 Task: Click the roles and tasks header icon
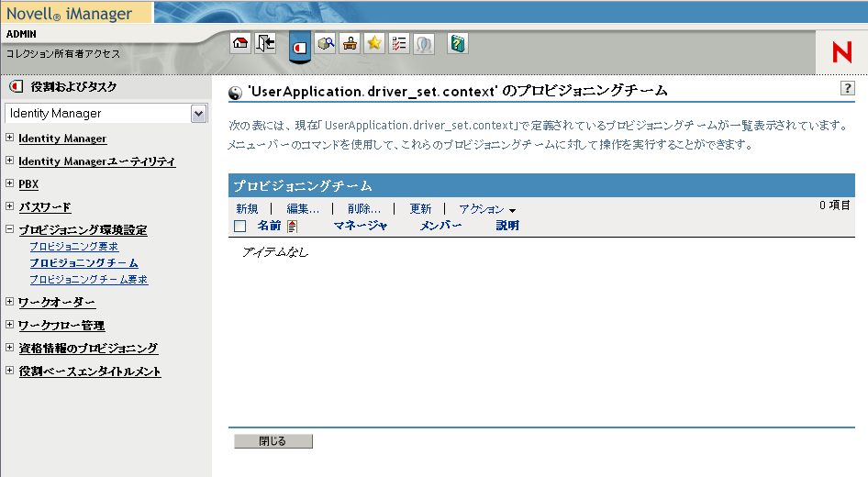(16, 86)
